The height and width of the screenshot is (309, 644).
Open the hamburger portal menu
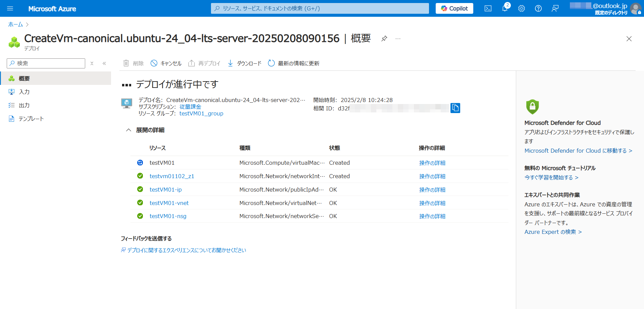[10, 8]
